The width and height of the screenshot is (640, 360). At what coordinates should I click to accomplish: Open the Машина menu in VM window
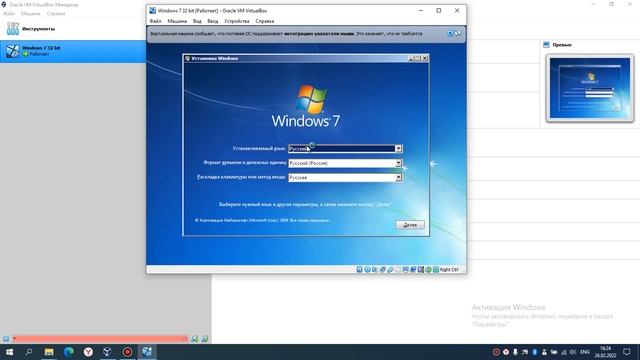click(x=177, y=21)
